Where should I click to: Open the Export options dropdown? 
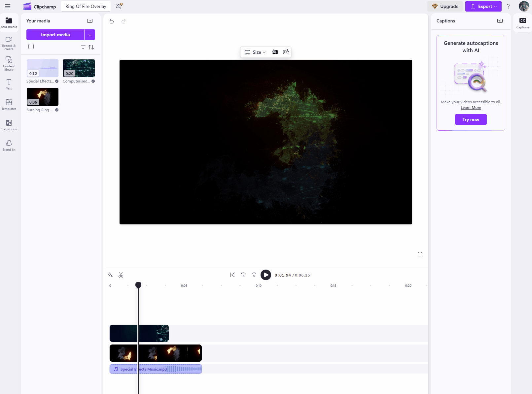pyautogui.click(x=483, y=6)
